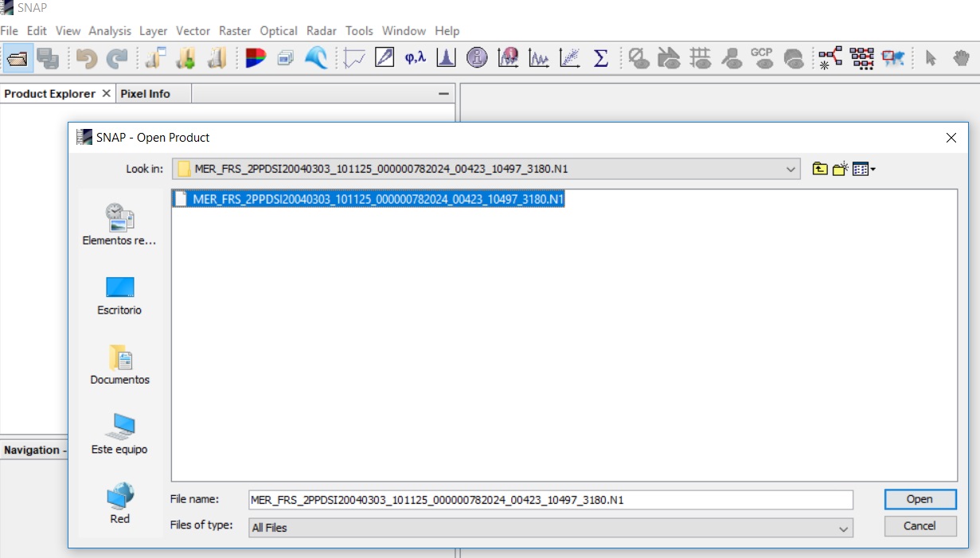Viewport: 980px width, 558px height.
Task: Click the pen drawing toolbar icon
Action: [x=385, y=58]
